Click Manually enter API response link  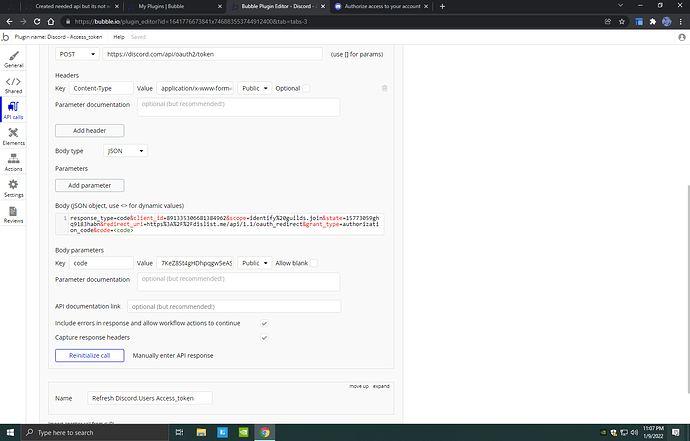173,355
